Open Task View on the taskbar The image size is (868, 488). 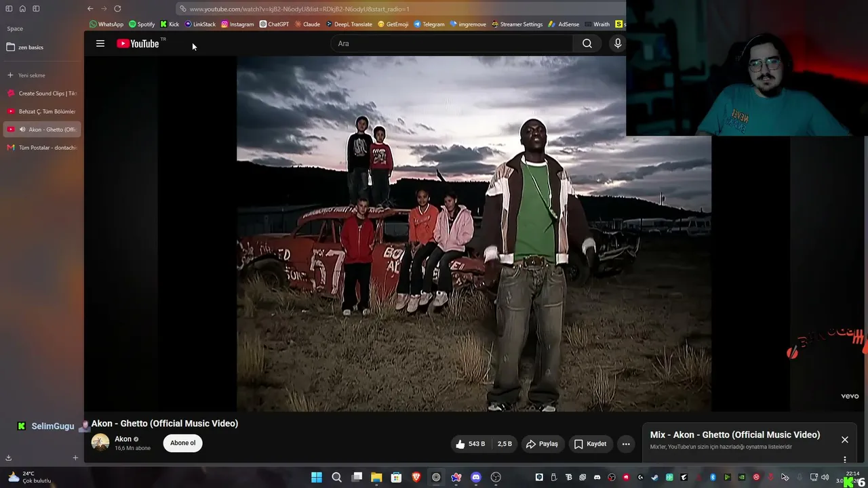[x=357, y=477]
